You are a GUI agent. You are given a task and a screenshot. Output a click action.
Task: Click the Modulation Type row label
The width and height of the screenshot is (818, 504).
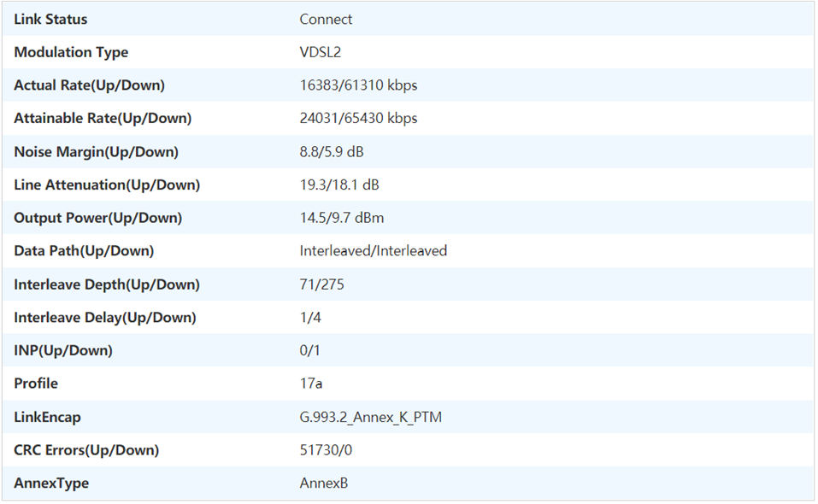tap(71, 52)
